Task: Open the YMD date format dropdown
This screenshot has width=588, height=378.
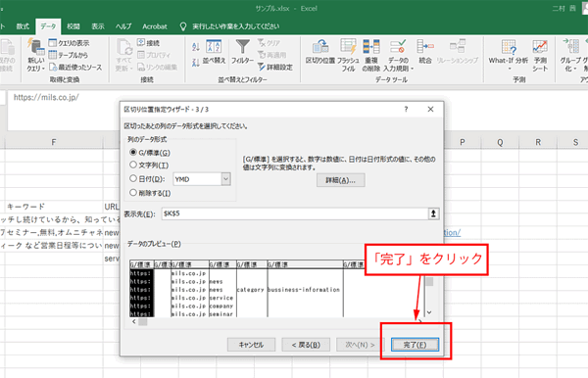Action: (225, 179)
